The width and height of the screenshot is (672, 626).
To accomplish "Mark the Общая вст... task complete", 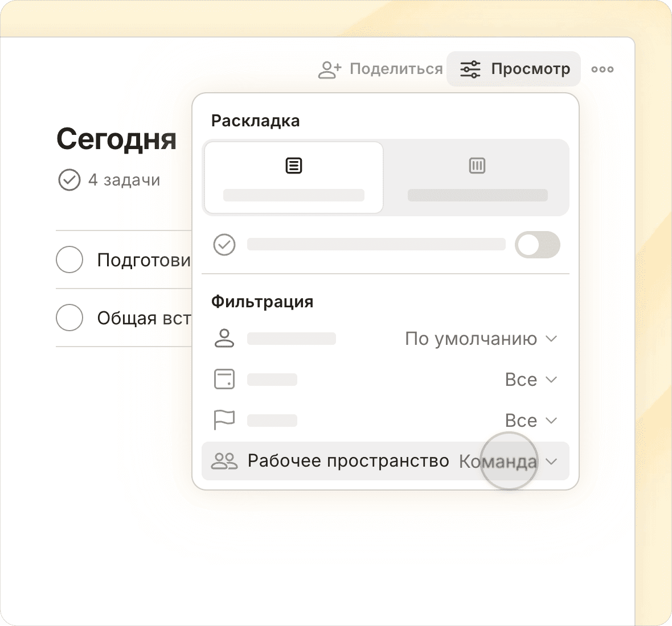I will (x=69, y=318).
